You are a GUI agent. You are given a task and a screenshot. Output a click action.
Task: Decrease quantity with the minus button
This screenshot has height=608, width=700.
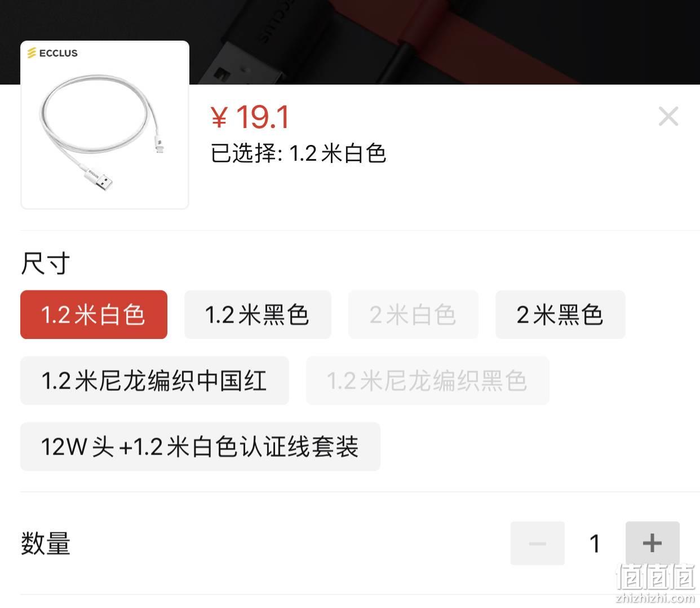(x=537, y=543)
